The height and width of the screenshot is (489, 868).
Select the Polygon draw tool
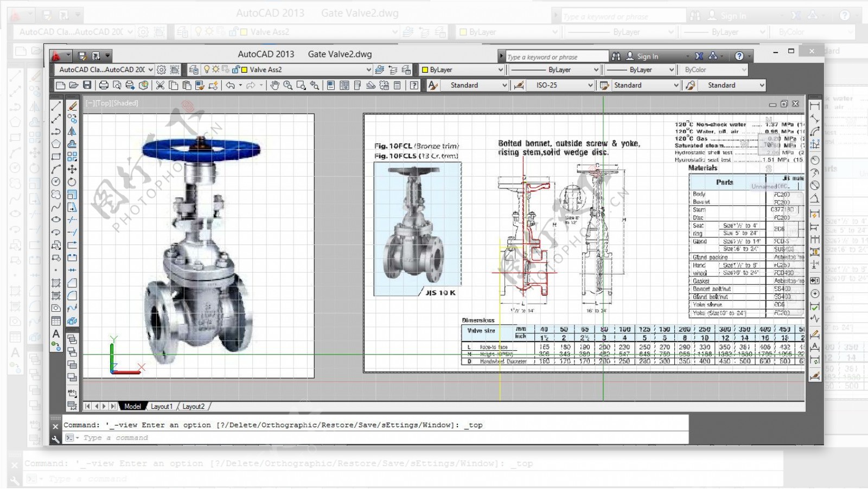click(56, 144)
